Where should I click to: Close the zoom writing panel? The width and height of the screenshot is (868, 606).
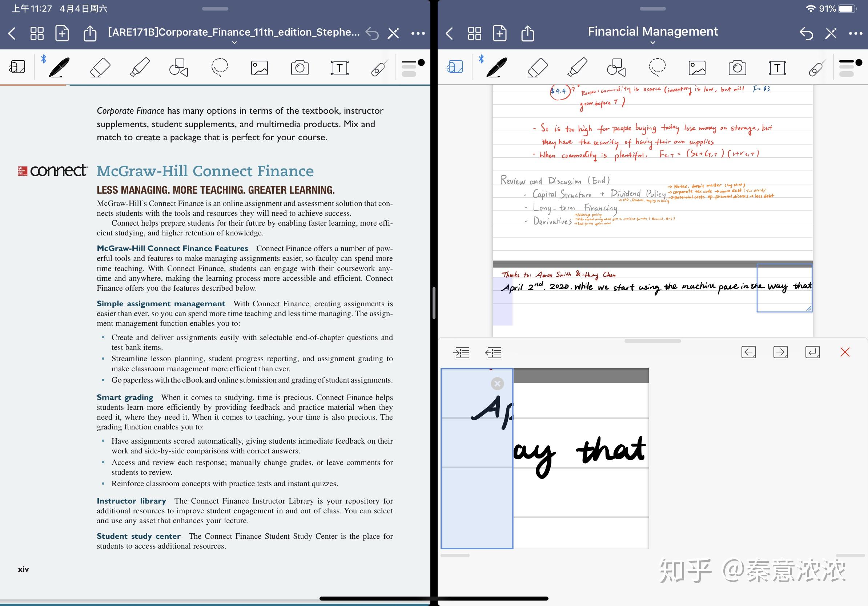[845, 352]
